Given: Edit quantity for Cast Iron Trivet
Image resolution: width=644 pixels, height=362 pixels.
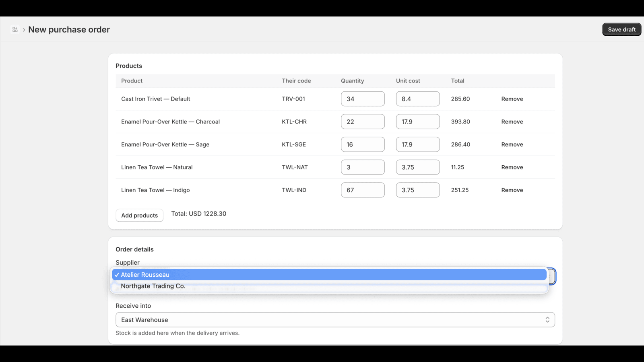Looking at the screenshot, I should 363,99.
